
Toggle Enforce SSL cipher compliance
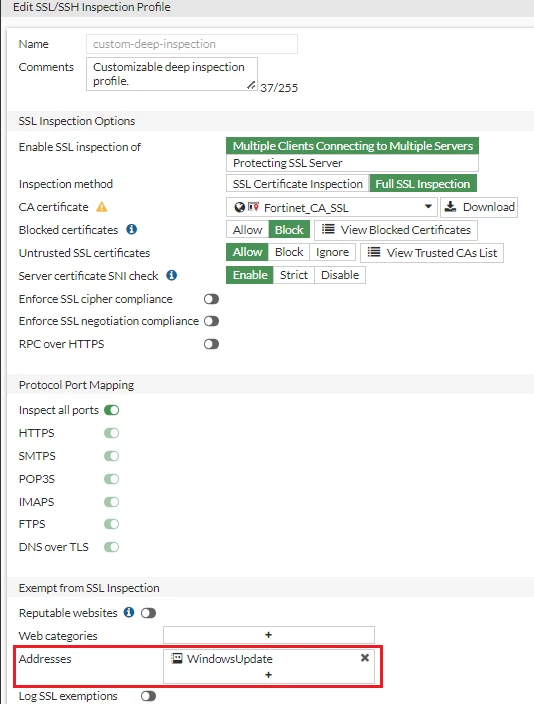coord(211,299)
